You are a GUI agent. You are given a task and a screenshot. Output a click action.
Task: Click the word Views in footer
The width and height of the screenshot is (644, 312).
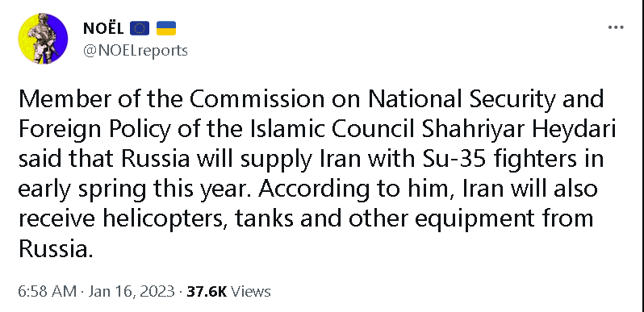(x=251, y=292)
